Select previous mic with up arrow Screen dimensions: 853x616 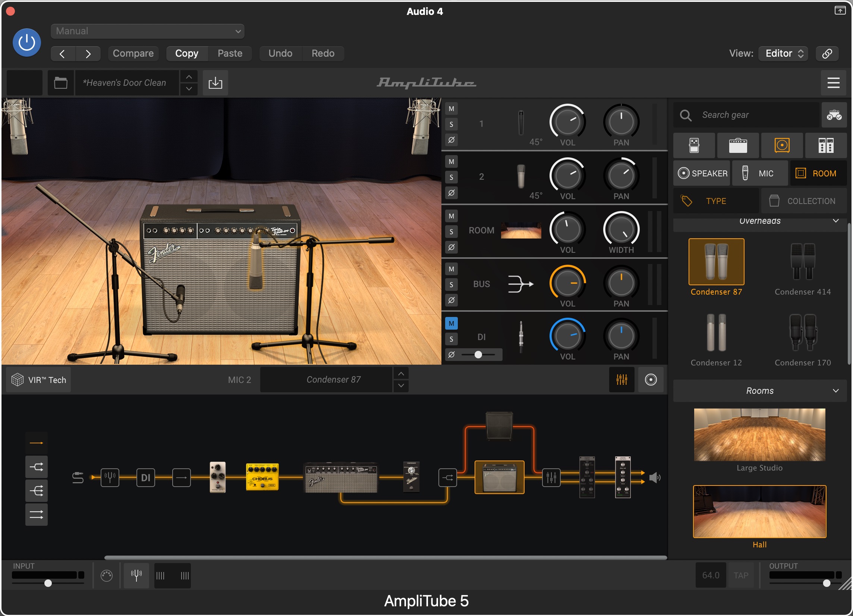point(401,374)
